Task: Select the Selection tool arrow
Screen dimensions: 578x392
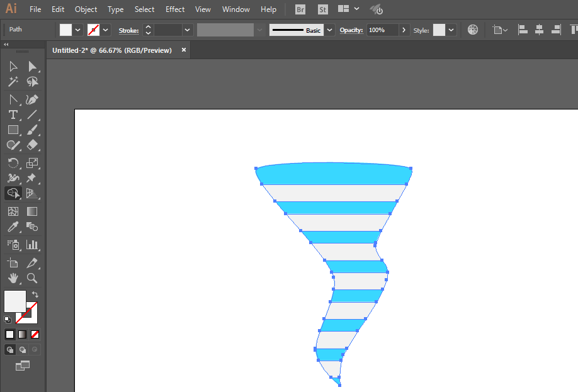Action: coord(13,66)
